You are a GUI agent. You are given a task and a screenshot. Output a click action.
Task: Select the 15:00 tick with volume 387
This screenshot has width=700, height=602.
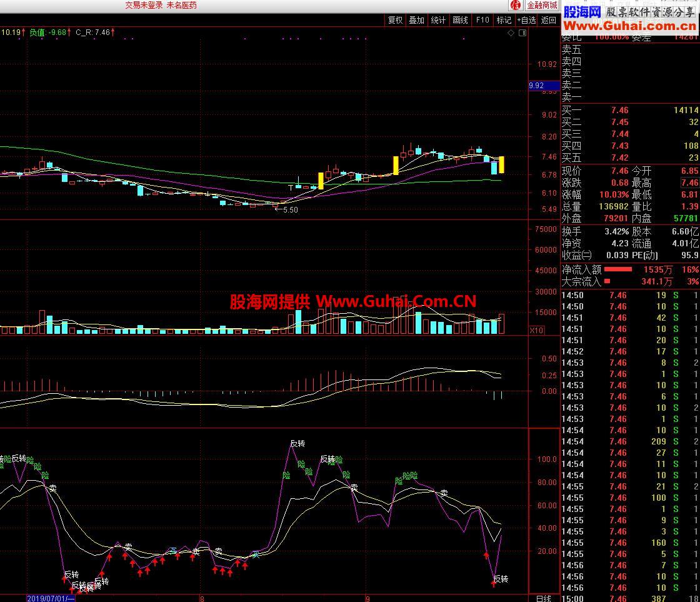tap(630, 598)
